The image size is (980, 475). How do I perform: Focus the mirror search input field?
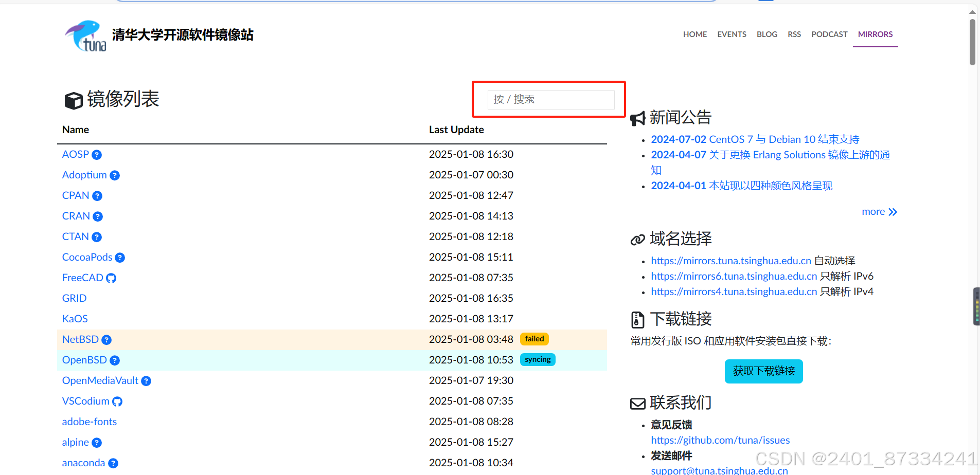pos(551,99)
